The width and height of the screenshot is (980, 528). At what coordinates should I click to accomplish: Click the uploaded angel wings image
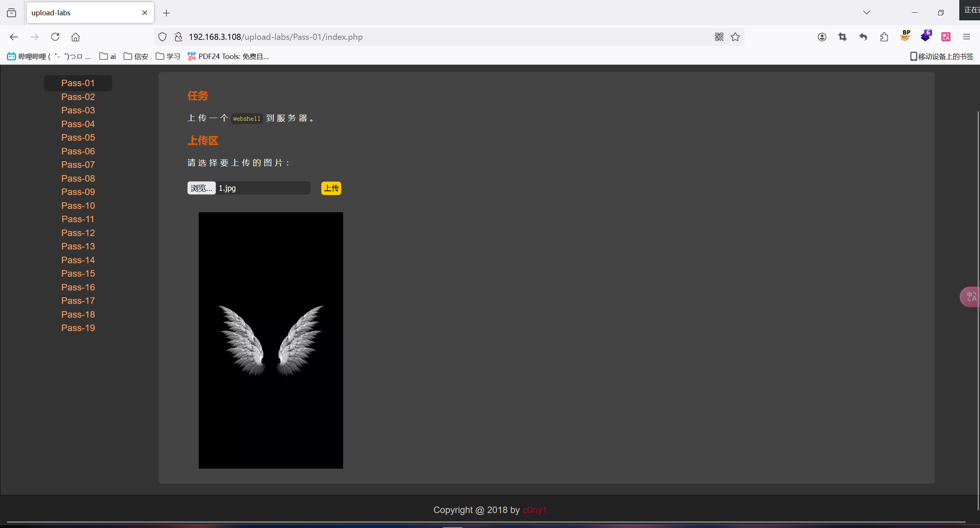[x=271, y=340]
